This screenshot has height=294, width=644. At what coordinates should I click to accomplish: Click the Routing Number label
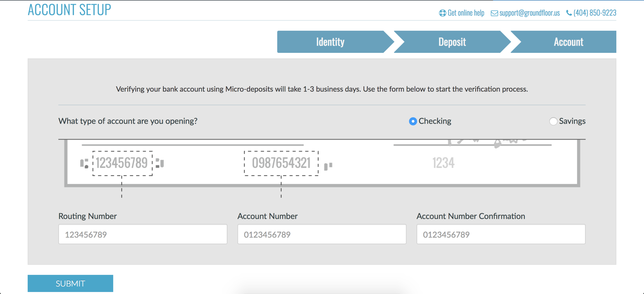pos(88,216)
